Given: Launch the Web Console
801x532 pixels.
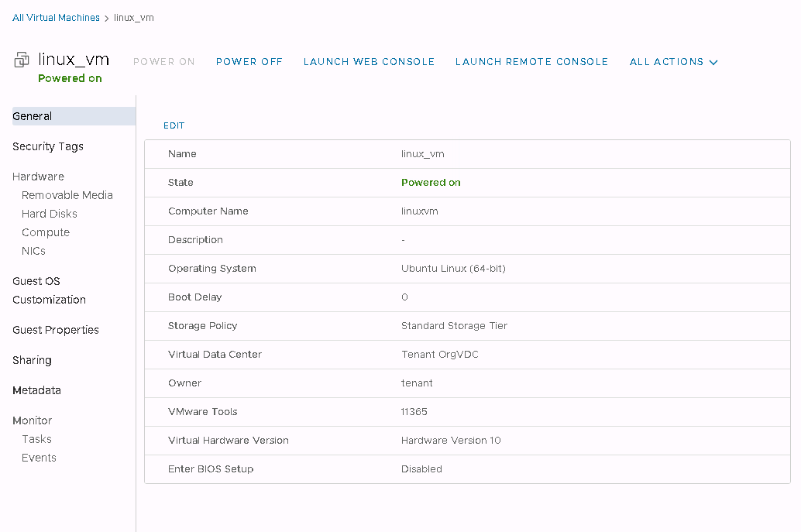Looking at the screenshot, I should (369, 62).
